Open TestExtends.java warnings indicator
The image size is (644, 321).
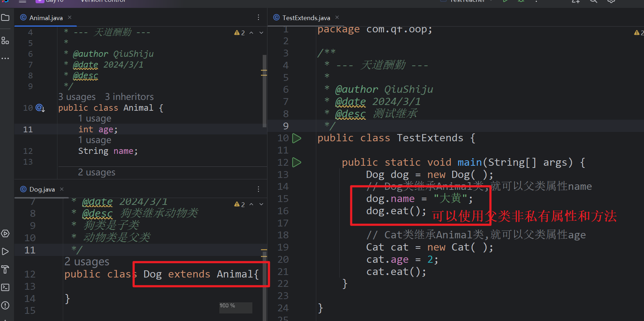(639, 33)
